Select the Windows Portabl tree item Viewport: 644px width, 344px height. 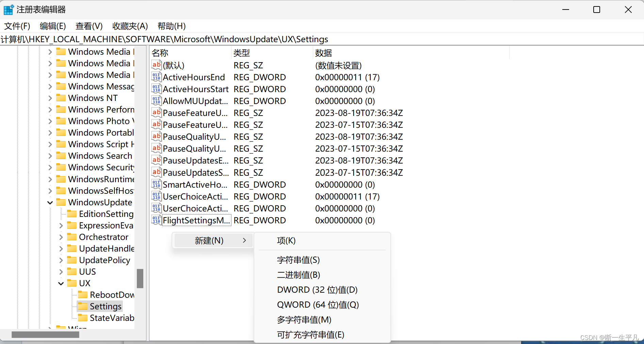pos(101,133)
